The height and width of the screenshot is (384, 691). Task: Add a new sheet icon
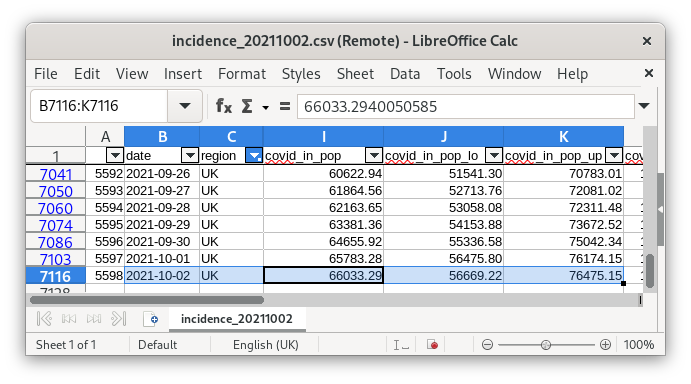click(150, 319)
